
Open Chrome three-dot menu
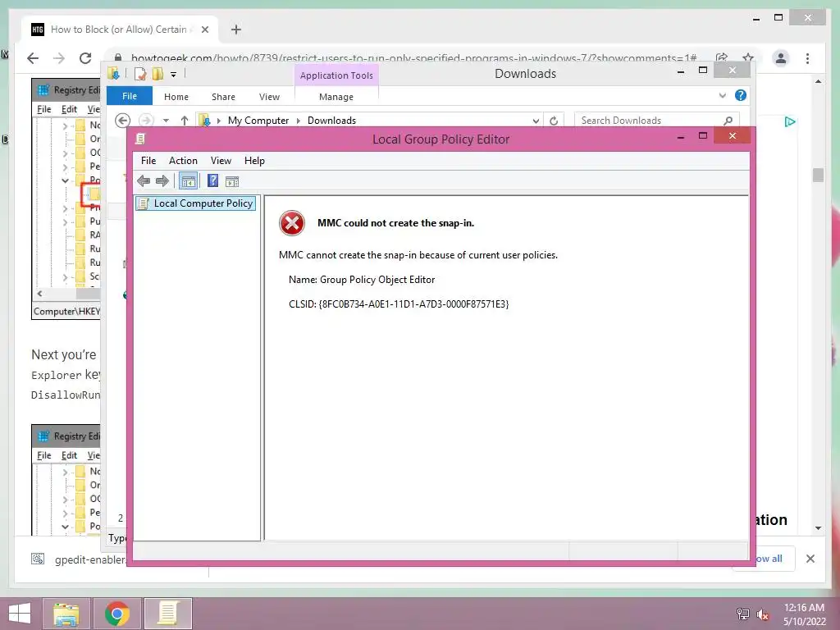(x=807, y=58)
